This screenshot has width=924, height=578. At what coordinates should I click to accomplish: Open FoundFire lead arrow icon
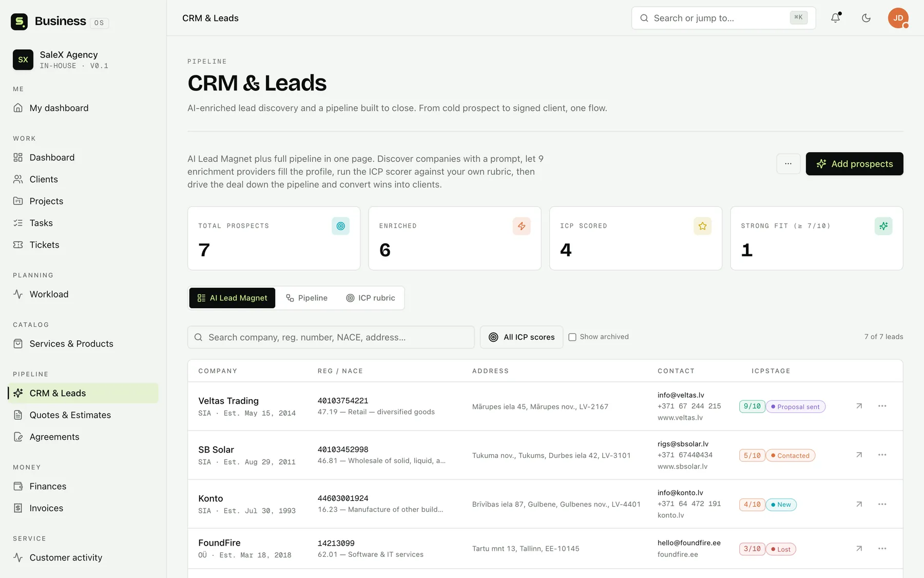click(859, 549)
